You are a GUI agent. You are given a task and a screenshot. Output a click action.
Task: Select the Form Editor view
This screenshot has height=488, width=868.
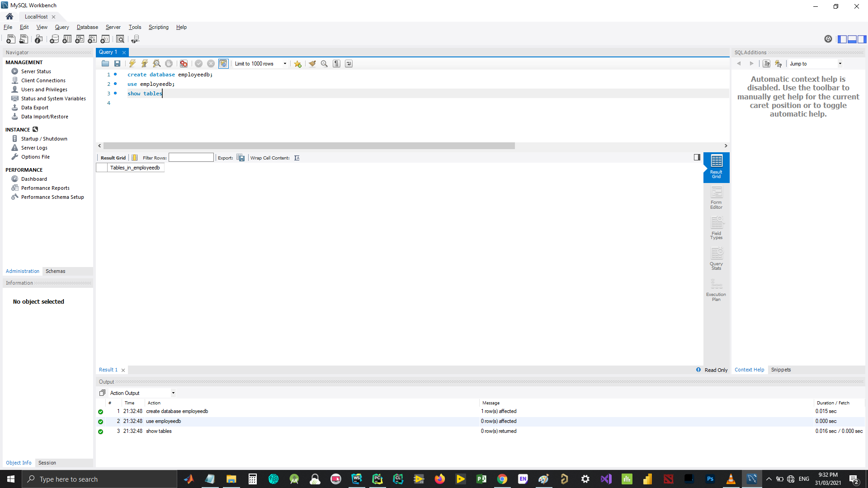[x=717, y=198]
